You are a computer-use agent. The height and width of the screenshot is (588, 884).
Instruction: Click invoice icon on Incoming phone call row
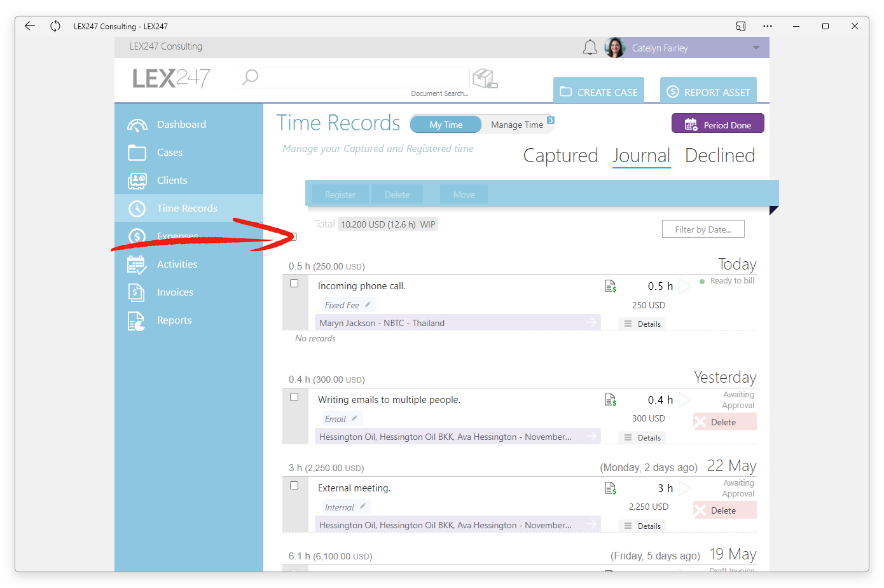point(611,286)
